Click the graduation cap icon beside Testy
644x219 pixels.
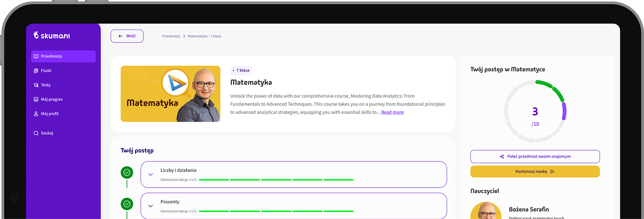pyautogui.click(x=36, y=85)
